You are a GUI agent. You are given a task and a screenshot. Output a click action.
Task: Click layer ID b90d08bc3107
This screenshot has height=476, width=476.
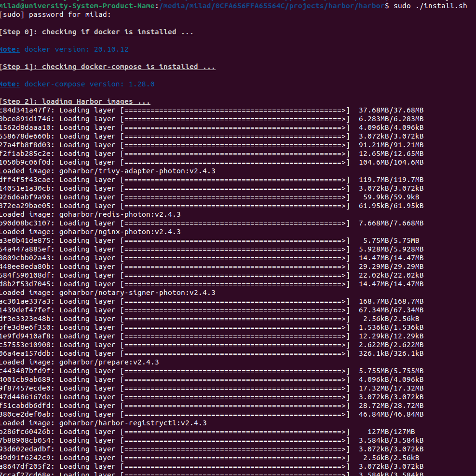[26, 223]
